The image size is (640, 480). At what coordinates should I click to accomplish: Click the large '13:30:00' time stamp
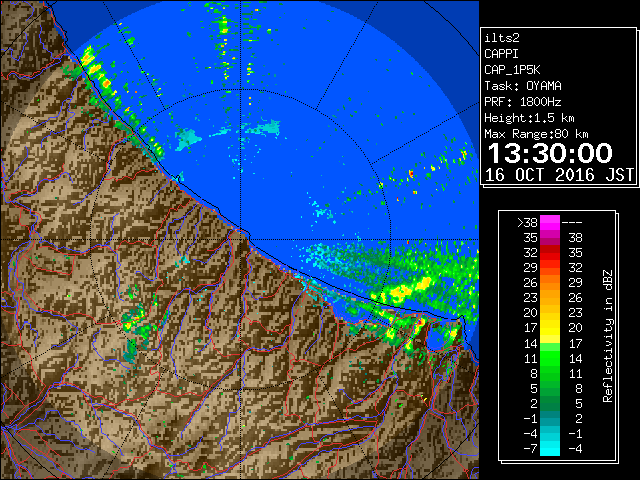click(550, 153)
